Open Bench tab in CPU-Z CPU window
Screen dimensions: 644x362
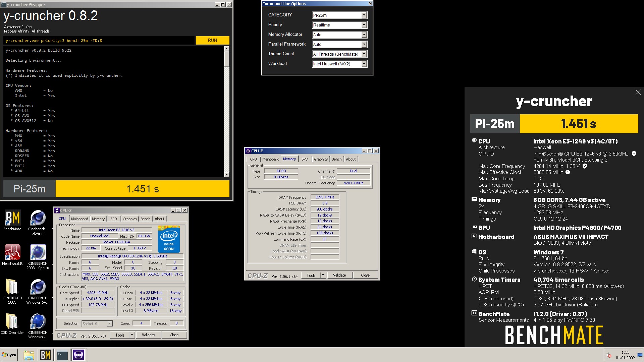tap(146, 219)
